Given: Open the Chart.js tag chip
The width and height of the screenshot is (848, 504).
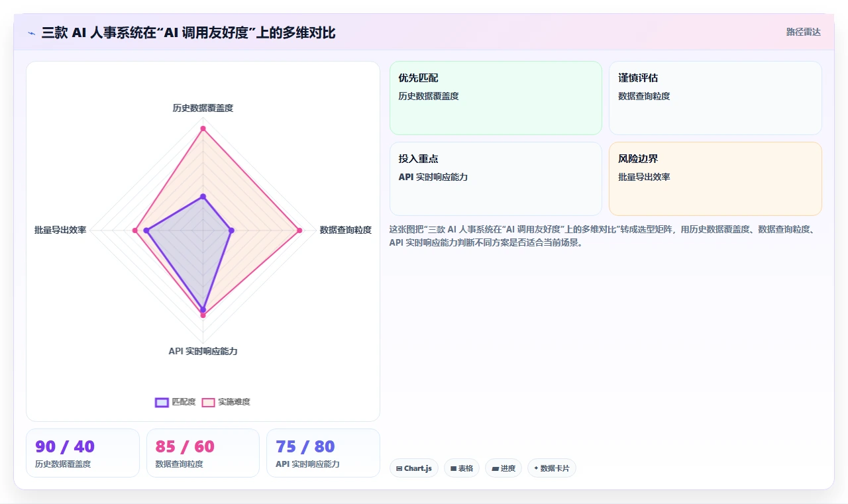Looking at the screenshot, I should tap(414, 468).
